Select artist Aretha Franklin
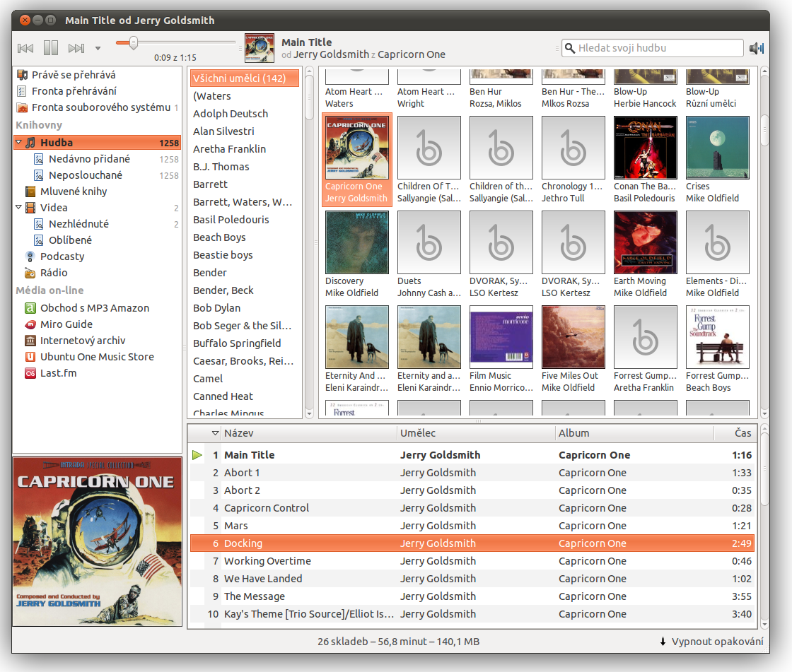792x672 pixels. pyautogui.click(x=229, y=149)
